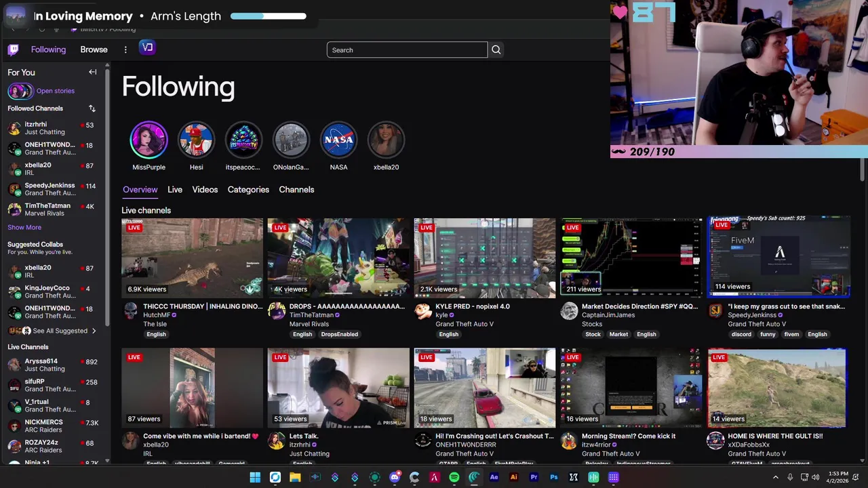Open the ONEH1TW0NDERRR crashing stream thumbnail

[x=485, y=388]
